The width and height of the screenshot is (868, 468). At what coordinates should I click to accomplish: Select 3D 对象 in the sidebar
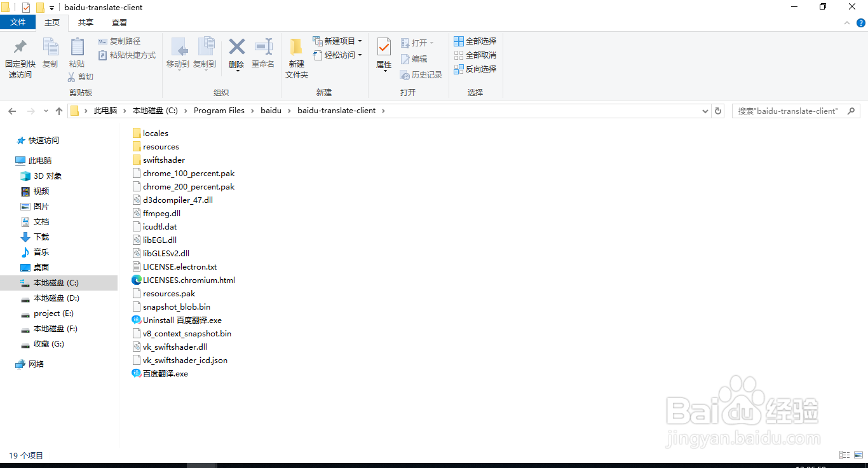click(41, 176)
